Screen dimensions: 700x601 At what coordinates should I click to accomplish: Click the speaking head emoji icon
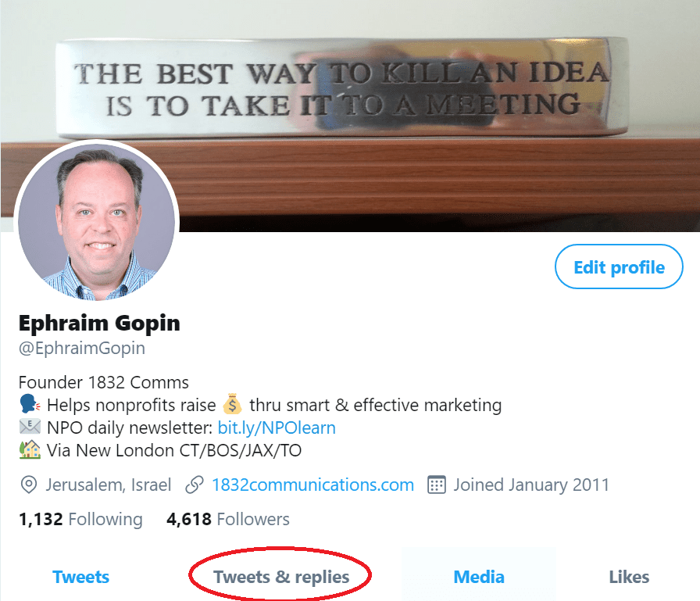[x=30, y=404]
